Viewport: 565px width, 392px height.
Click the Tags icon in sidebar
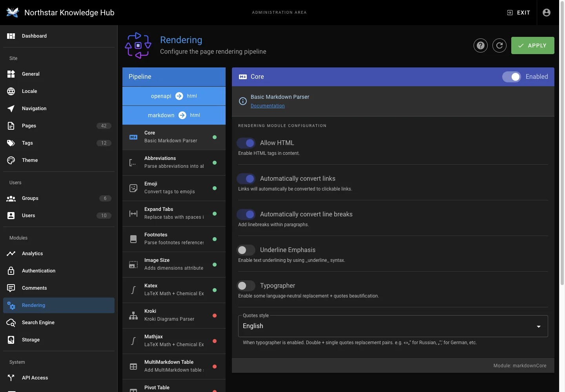coord(11,143)
